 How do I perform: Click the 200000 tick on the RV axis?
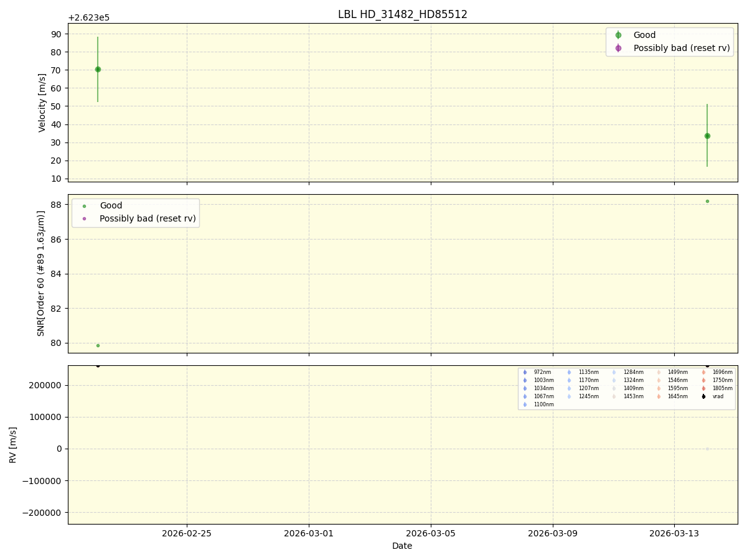pyautogui.click(x=48, y=385)
